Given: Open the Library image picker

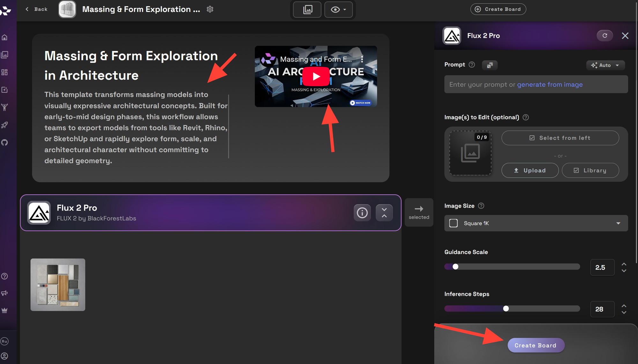Looking at the screenshot, I should tap(590, 170).
